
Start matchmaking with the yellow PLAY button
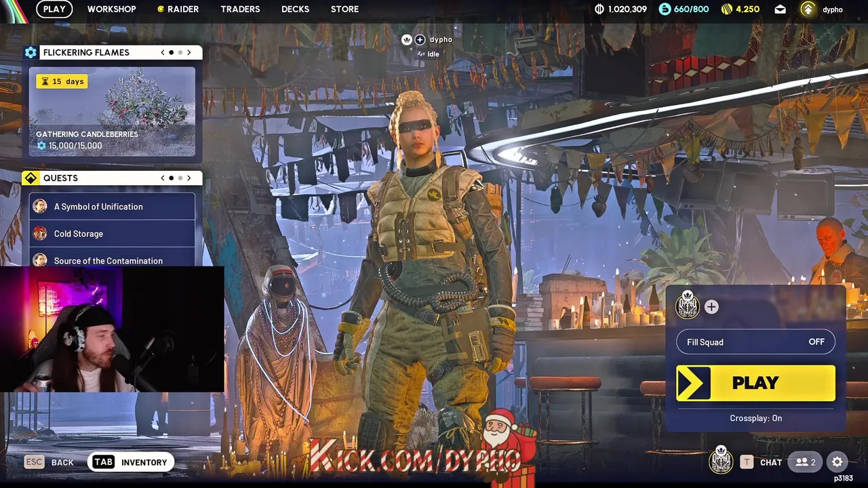(x=755, y=383)
